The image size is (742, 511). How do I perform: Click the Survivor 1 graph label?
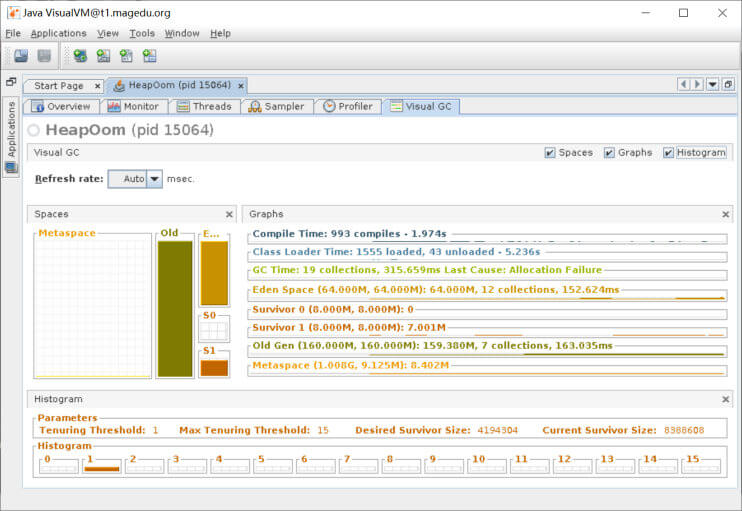(349, 327)
